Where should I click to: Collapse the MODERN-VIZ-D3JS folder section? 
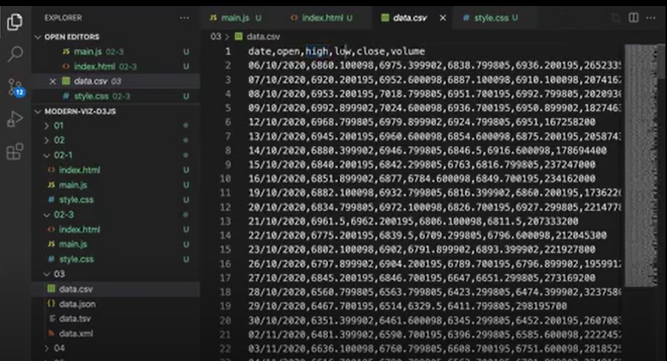pyautogui.click(x=80, y=111)
